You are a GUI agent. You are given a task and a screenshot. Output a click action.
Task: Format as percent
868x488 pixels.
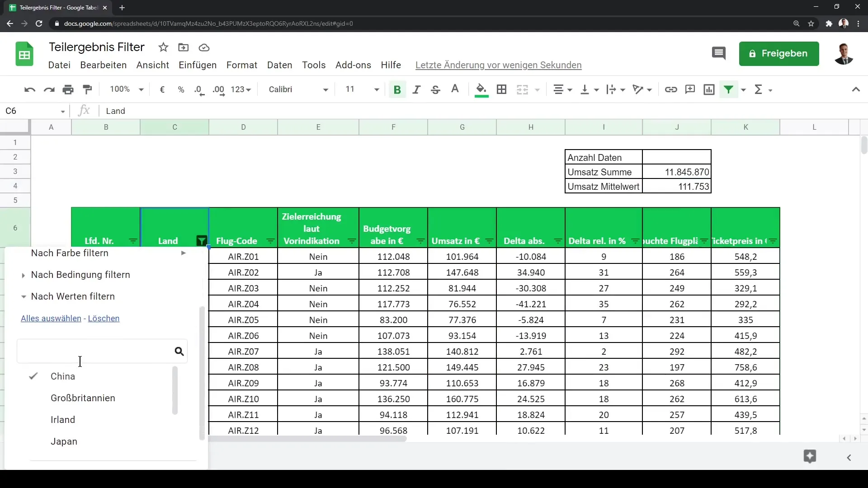point(181,89)
